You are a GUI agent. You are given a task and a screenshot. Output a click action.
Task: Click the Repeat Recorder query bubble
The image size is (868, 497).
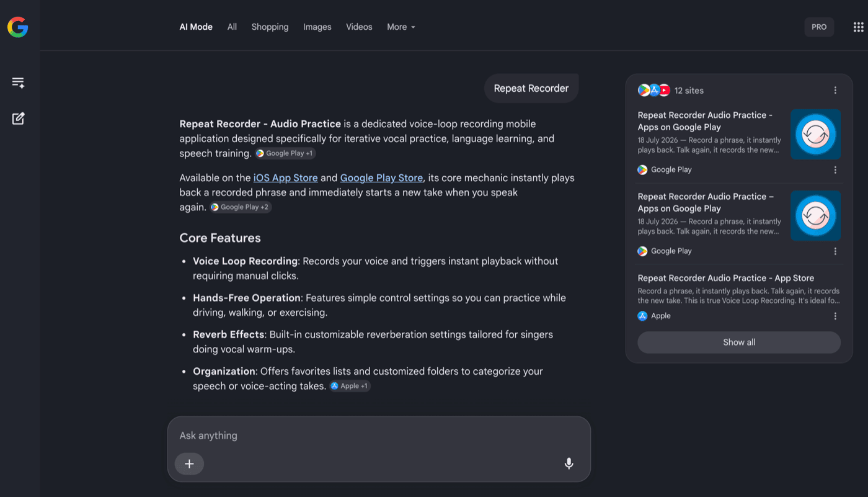point(531,89)
